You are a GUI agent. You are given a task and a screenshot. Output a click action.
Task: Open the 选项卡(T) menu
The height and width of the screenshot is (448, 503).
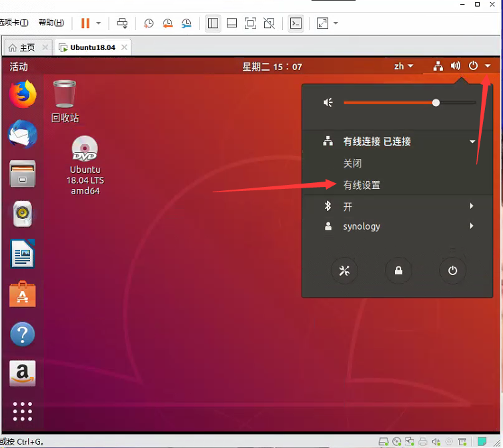point(14,23)
